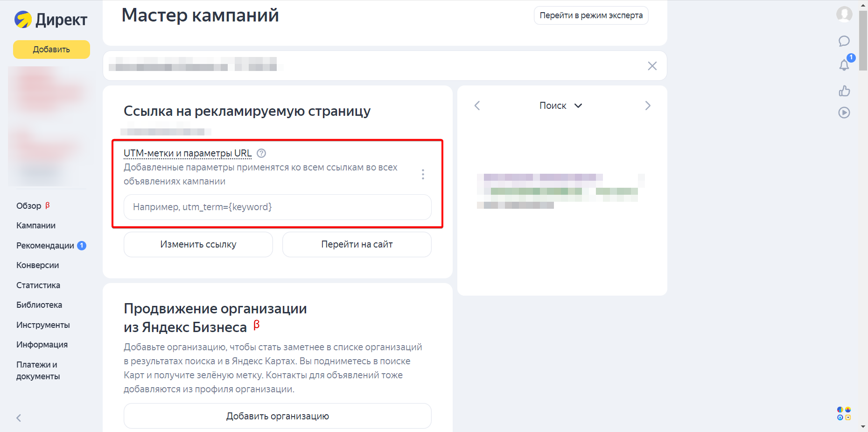Collapse the left navigation sidebar
Viewport: 868px width, 432px height.
pos(18,418)
